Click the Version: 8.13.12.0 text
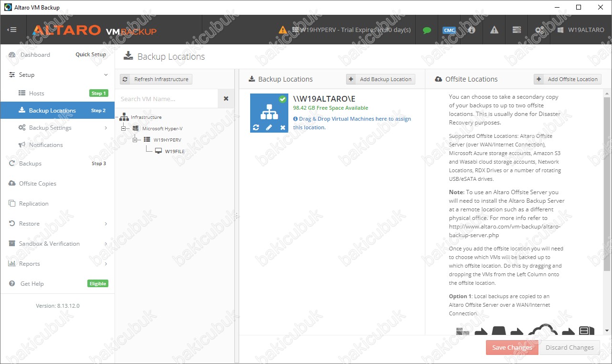The width and height of the screenshot is (612, 364). click(x=58, y=305)
